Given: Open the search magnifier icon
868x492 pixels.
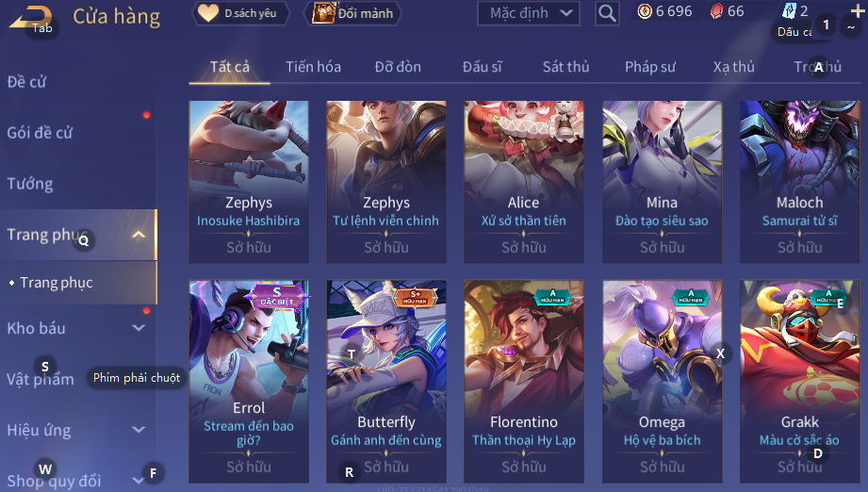Looking at the screenshot, I should point(607,13).
